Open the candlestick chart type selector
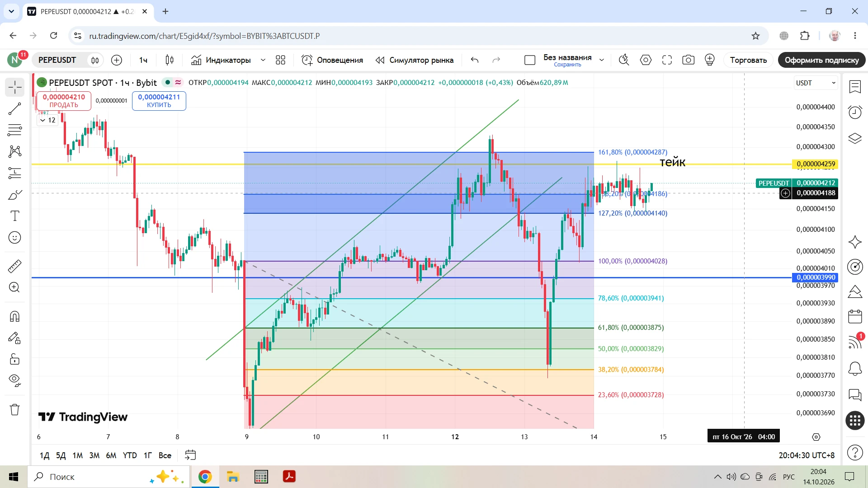This screenshot has height=488, width=868. pyautogui.click(x=170, y=60)
